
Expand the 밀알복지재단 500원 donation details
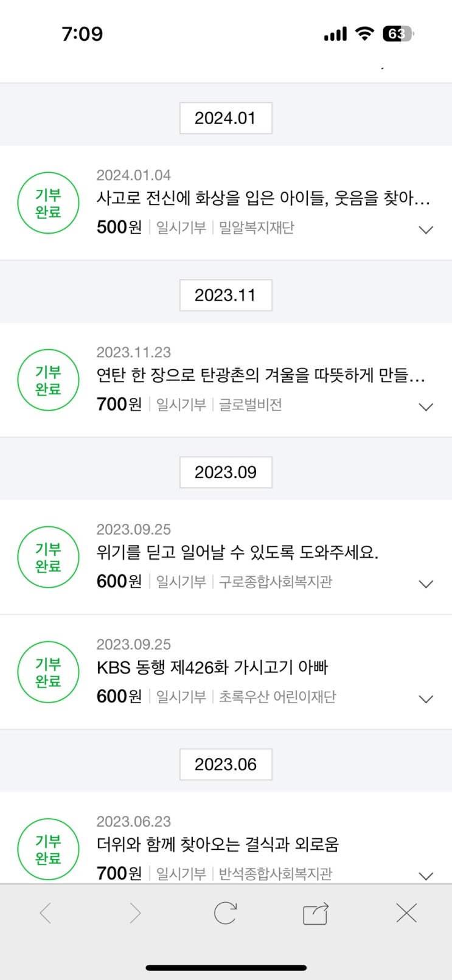[x=426, y=230]
